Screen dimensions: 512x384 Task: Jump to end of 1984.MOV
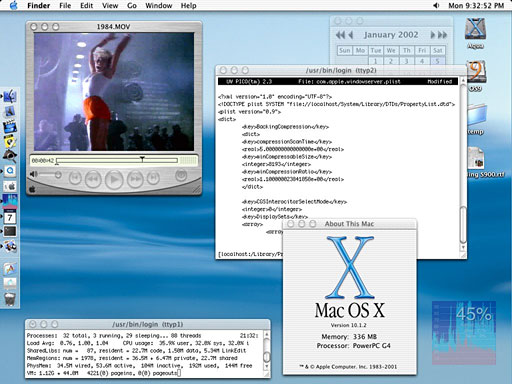(x=153, y=178)
